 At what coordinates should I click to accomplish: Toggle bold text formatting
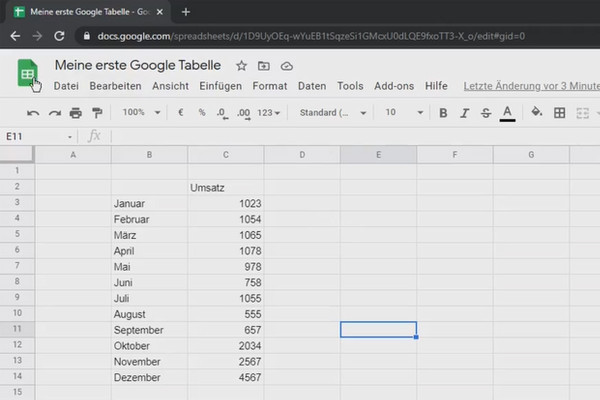point(444,113)
